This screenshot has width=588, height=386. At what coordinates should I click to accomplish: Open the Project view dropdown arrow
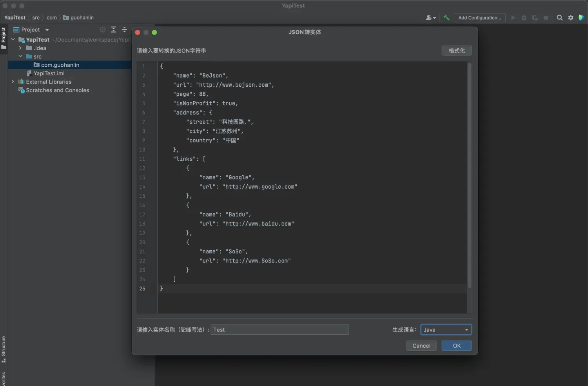coord(47,30)
